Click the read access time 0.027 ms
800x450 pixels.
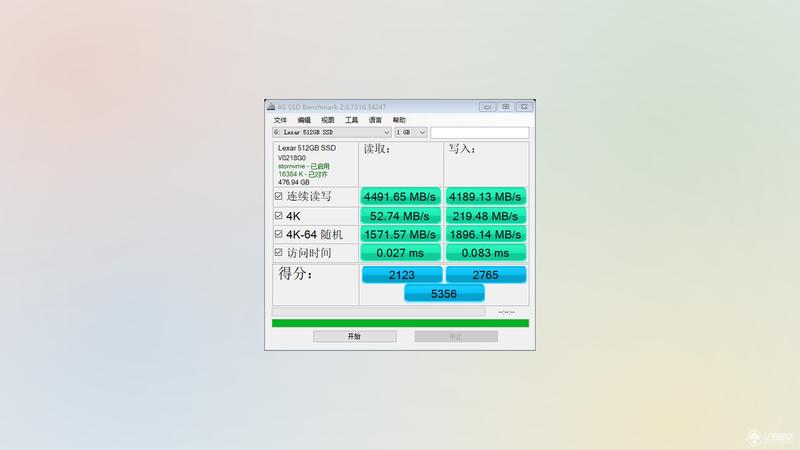pyautogui.click(x=401, y=253)
